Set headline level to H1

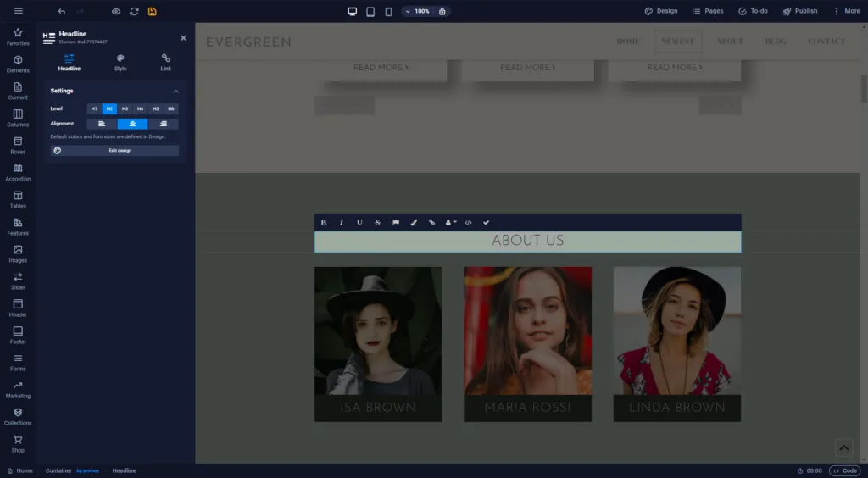(x=94, y=109)
